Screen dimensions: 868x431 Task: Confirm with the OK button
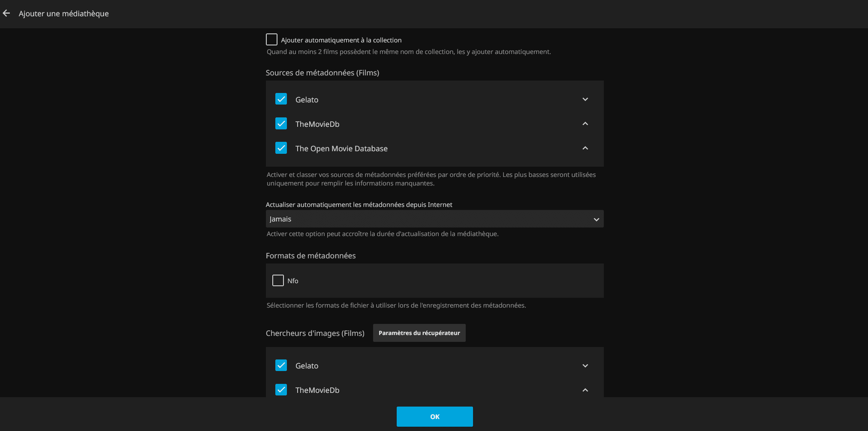[434, 416]
